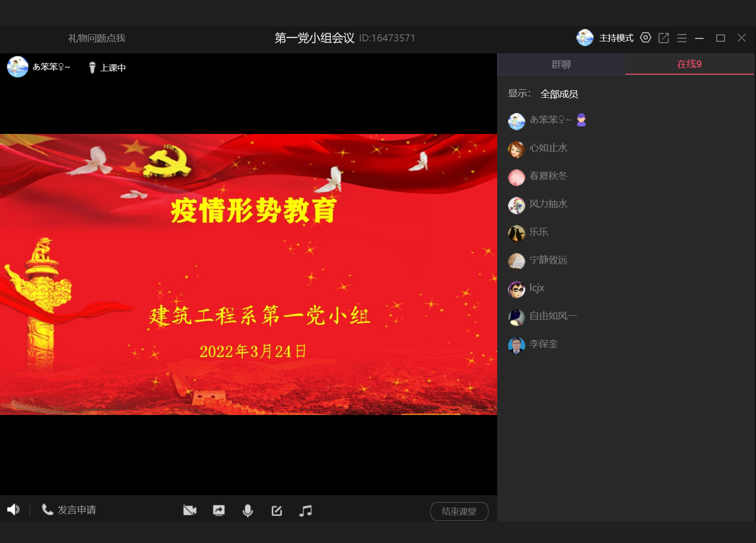Click avatar of lcjx
This screenshot has width=756, height=543.
click(x=517, y=289)
